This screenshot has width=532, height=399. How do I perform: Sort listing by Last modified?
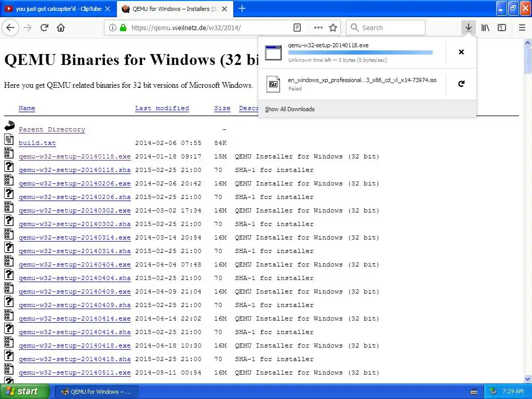click(162, 108)
